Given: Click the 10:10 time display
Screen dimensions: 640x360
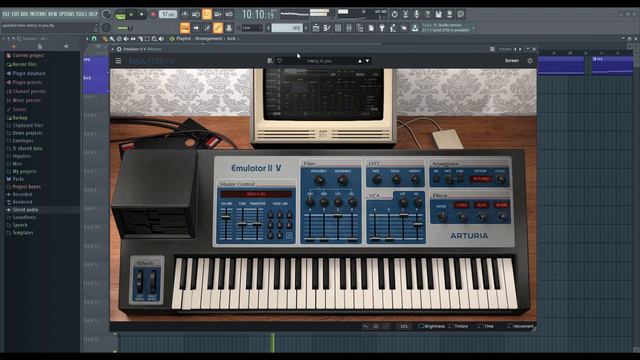Looking at the screenshot, I should 258,15.
